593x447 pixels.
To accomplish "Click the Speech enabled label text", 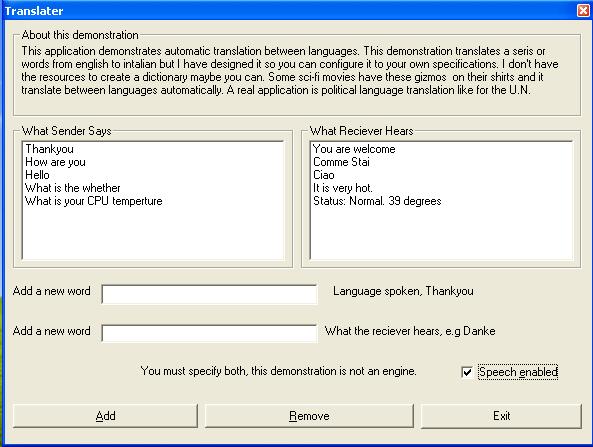I will [518, 372].
